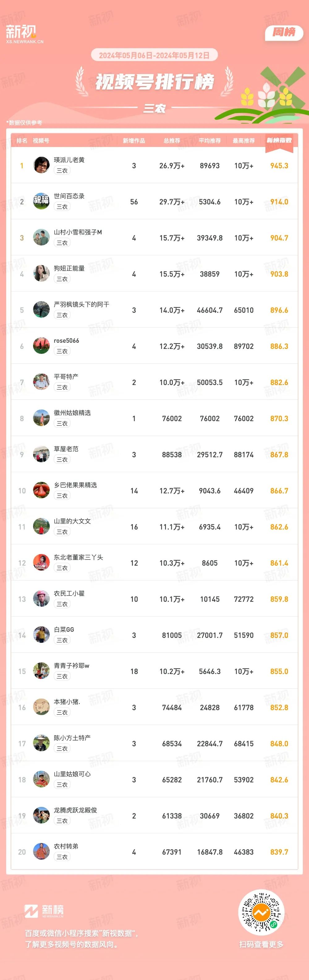This screenshot has width=309, height=980.
Task: Select the 平均推荐 column header
Action: pos(210,141)
